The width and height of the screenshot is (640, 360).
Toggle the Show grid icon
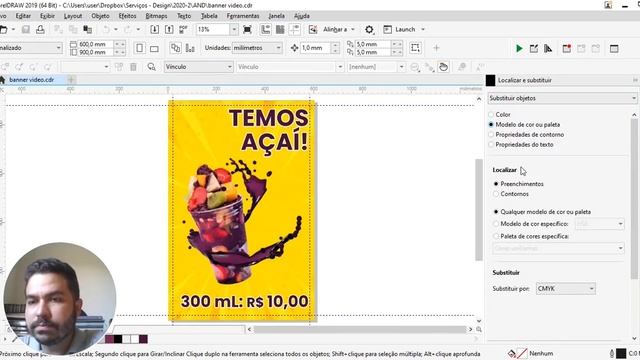click(x=280, y=29)
